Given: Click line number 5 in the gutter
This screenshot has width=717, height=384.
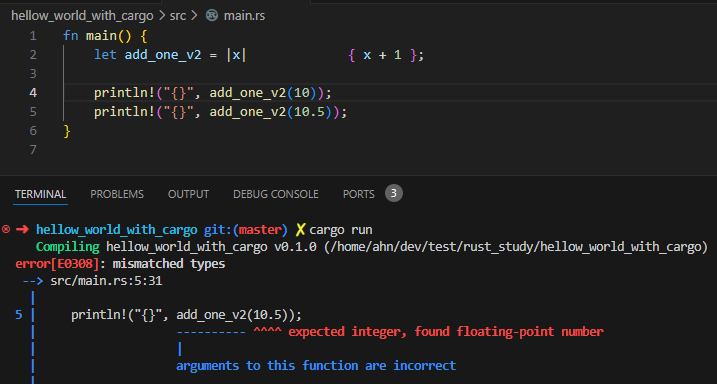Looking at the screenshot, I should pos(33,112).
